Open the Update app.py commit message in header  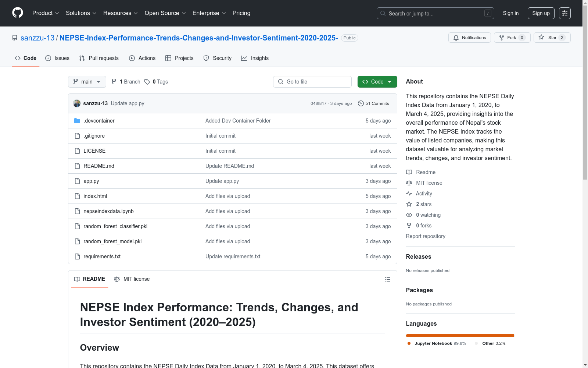tap(128, 103)
